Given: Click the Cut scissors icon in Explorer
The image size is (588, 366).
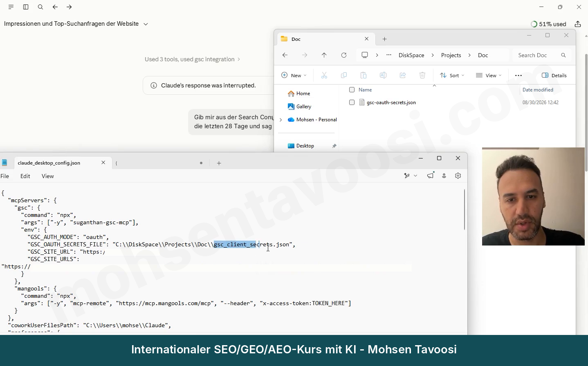Looking at the screenshot, I should point(324,75).
